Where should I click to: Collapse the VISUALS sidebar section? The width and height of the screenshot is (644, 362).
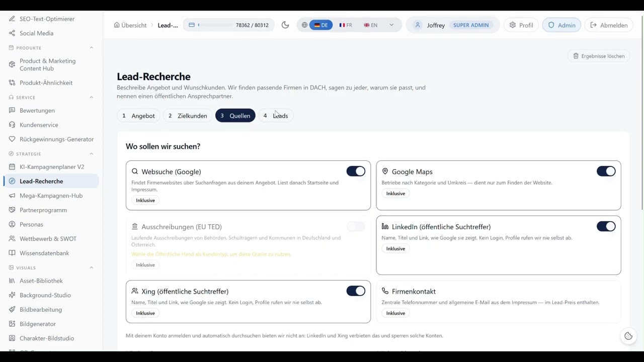coord(91,268)
